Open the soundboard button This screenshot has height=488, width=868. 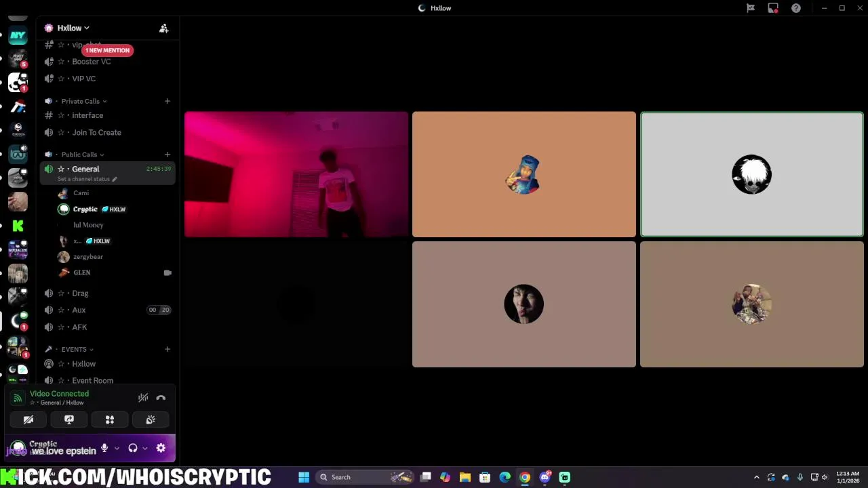(x=151, y=420)
